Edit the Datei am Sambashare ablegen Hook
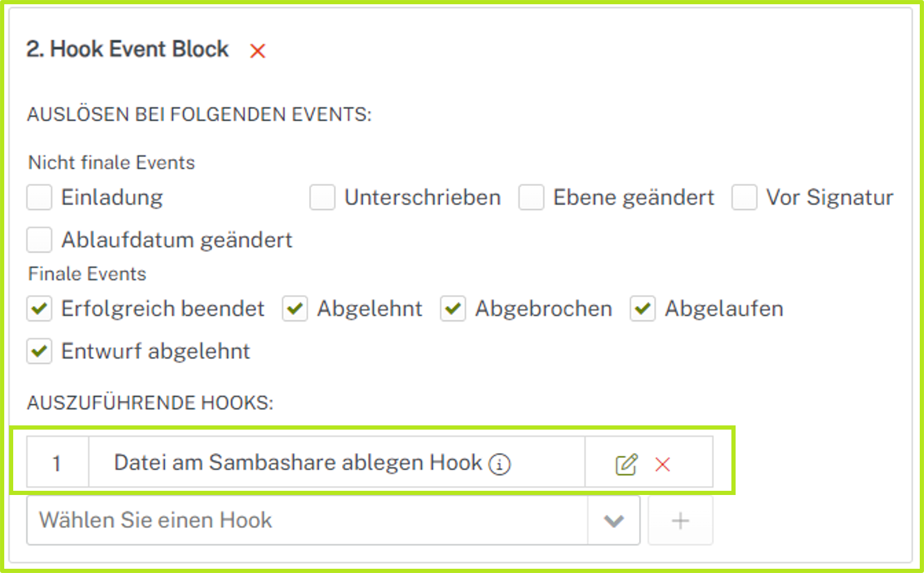The image size is (924, 573). pyautogui.click(x=626, y=464)
